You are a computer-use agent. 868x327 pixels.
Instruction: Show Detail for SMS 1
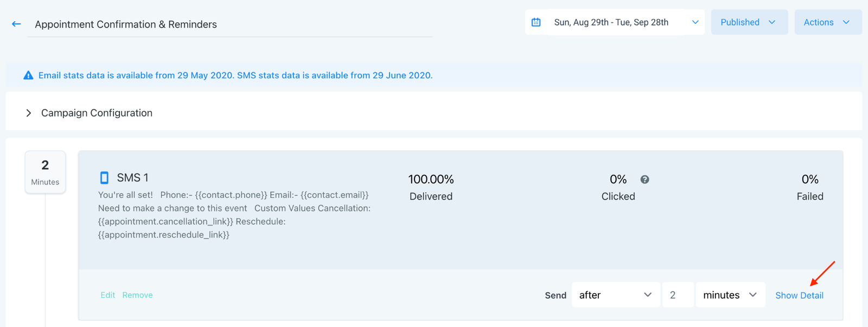click(799, 296)
